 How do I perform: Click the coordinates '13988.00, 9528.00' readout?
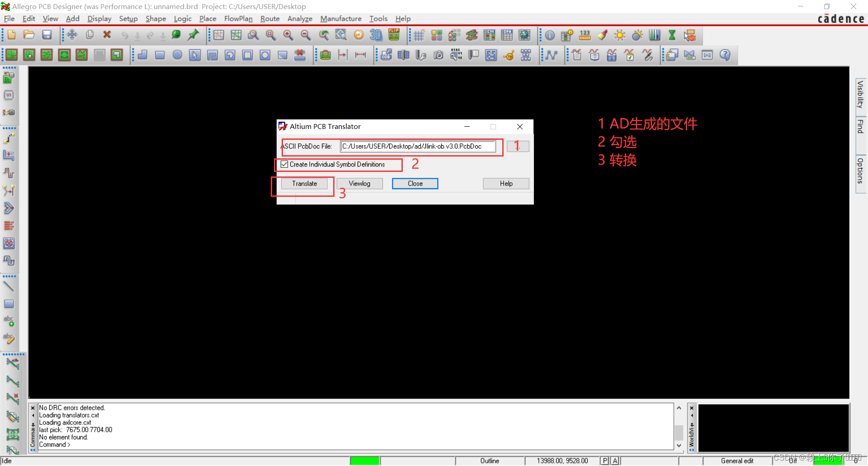click(x=562, y=461)
